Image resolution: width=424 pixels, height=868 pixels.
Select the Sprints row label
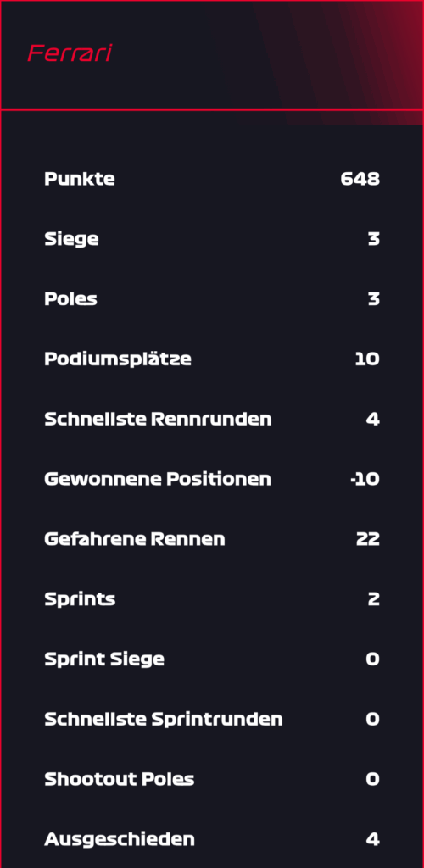pos(80,599)
